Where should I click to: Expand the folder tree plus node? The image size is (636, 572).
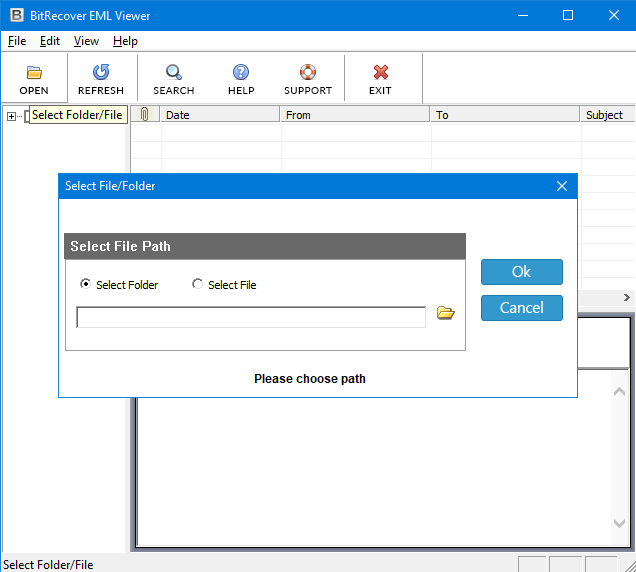pyautogui.click(x=11, y=117)
